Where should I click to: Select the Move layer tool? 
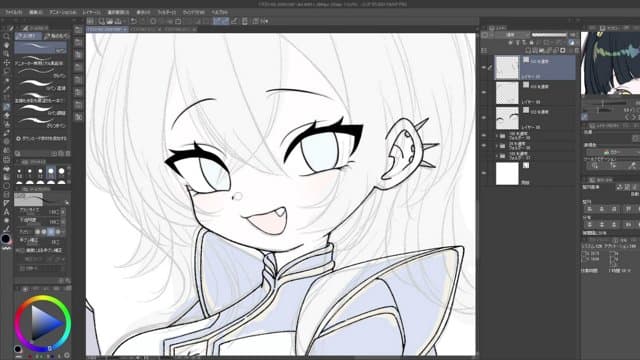[7, 62]
